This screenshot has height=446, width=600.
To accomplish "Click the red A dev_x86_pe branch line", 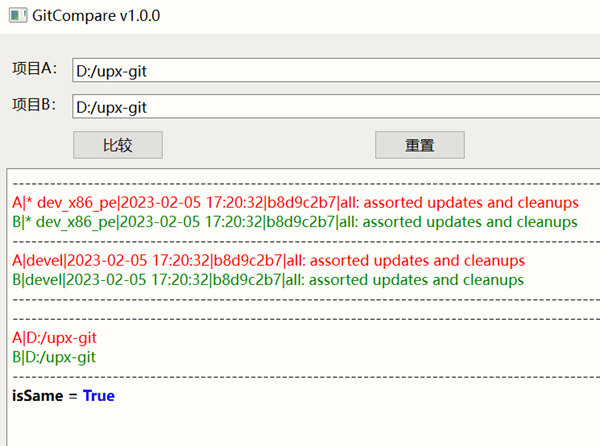I will pyautogui.click(x=295, y=203).
